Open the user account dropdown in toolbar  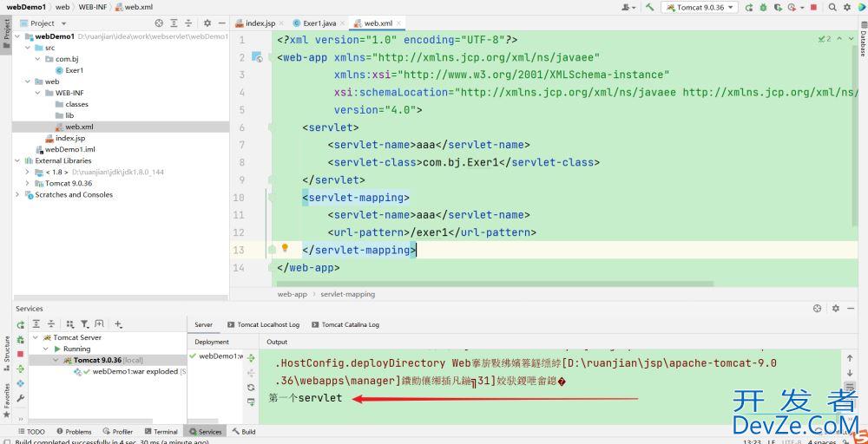click(x=628, y=7)
